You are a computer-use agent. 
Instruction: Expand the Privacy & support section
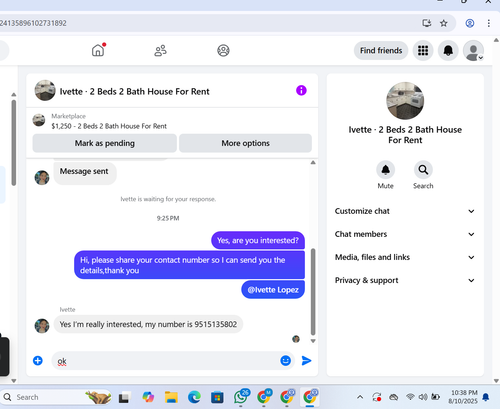pyautogui.click(x=405, y=280)
